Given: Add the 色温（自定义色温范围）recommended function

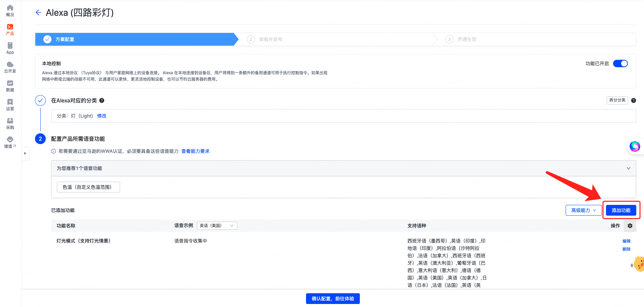Looking at the screenshot, I should (x=88, y=187).
